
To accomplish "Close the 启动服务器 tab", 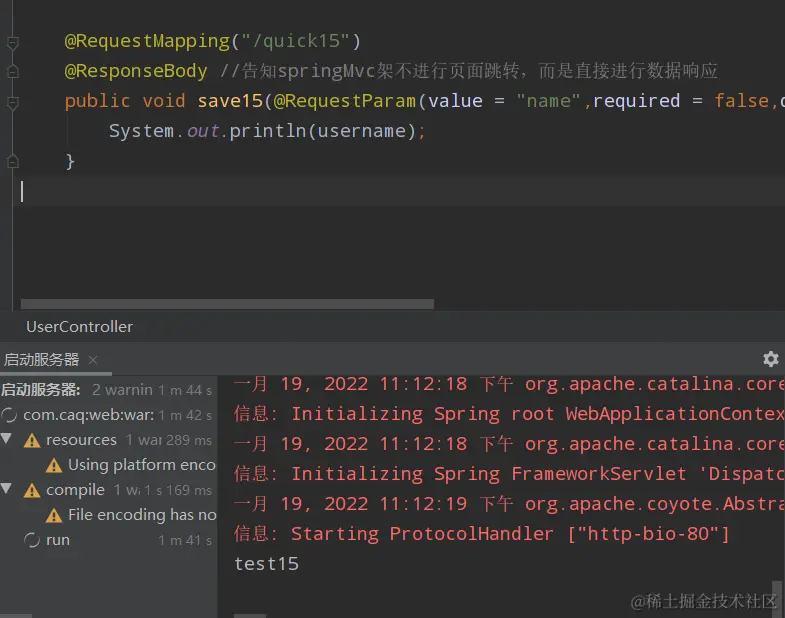I will [x=93, y=360].
